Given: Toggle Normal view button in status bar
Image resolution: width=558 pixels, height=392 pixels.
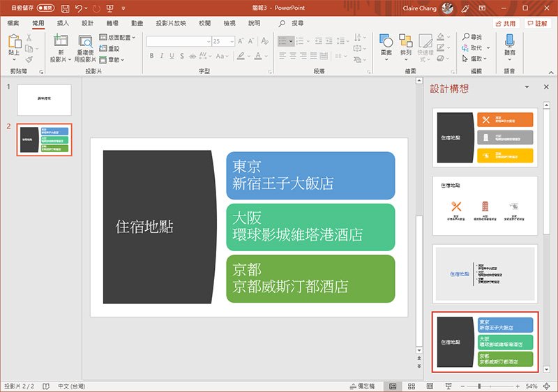Looking at the screenshot, I should (393, 386).
